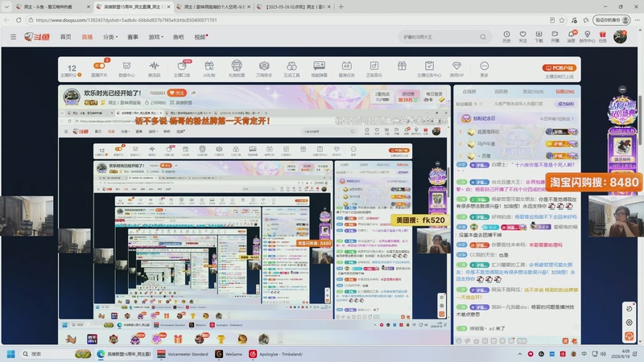Image resolution: width=644 pixels, height=362 pixels.
Task: Click the Douyu site search field
Action: pyautogui.click(x=440, y=37)
